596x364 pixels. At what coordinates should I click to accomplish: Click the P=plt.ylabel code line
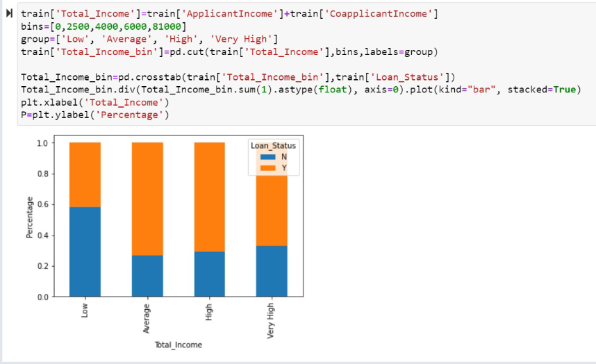point(95,115)
